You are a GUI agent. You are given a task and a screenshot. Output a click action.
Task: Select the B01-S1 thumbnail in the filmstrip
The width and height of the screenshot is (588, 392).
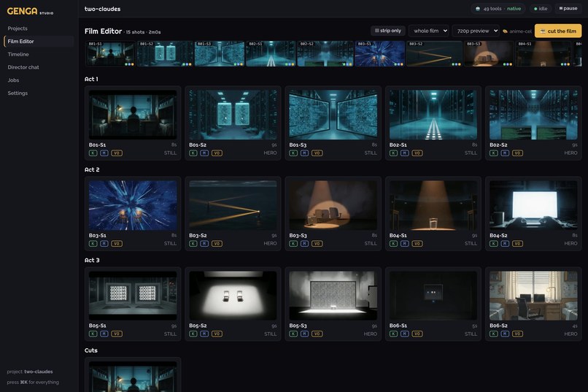[x=110, y=54]
